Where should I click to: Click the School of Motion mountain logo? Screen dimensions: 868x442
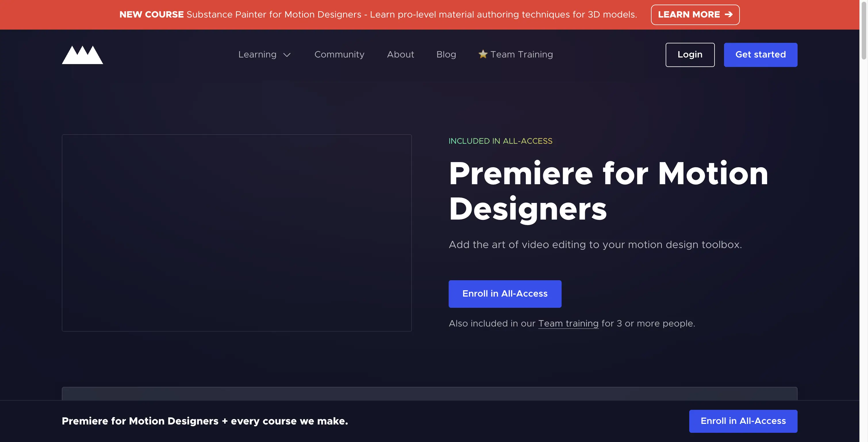82,55
